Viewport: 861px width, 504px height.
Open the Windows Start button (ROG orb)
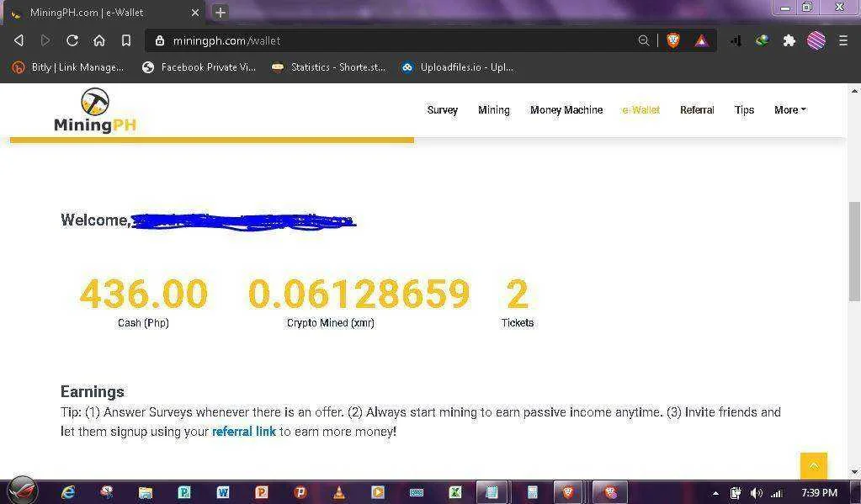[22, 491]
